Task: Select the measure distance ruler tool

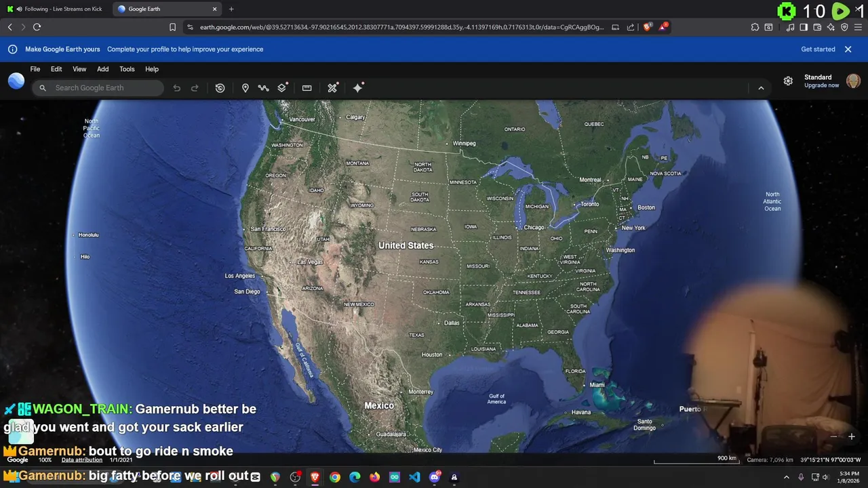Action: (x=307, y=88)
